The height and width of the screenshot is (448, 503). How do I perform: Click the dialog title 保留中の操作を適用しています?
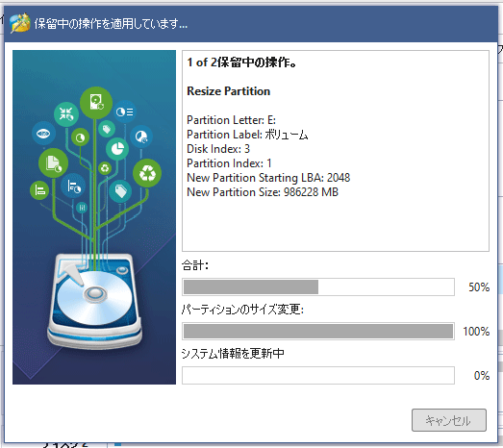click(111, 24)
